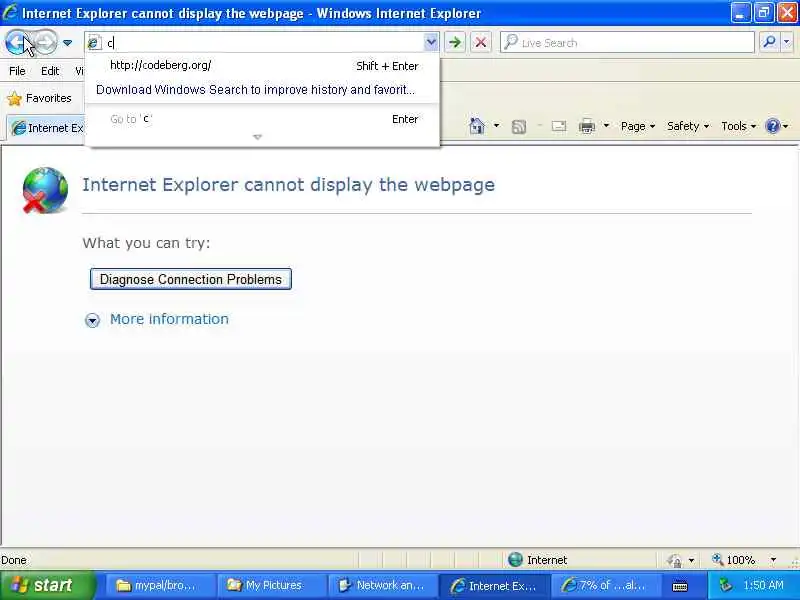Open the search provider options dropdown
The width and height of the screenshot is (800, 600).
click(787, 42)
